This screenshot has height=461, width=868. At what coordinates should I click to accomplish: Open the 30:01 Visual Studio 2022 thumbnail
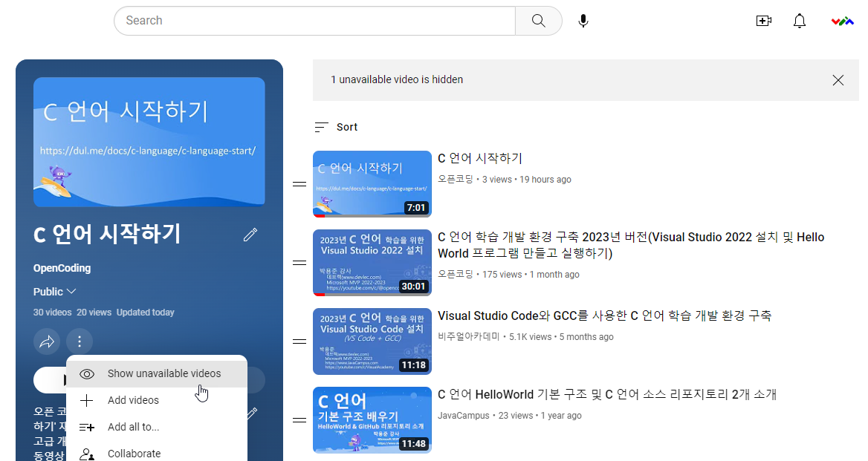372,263
